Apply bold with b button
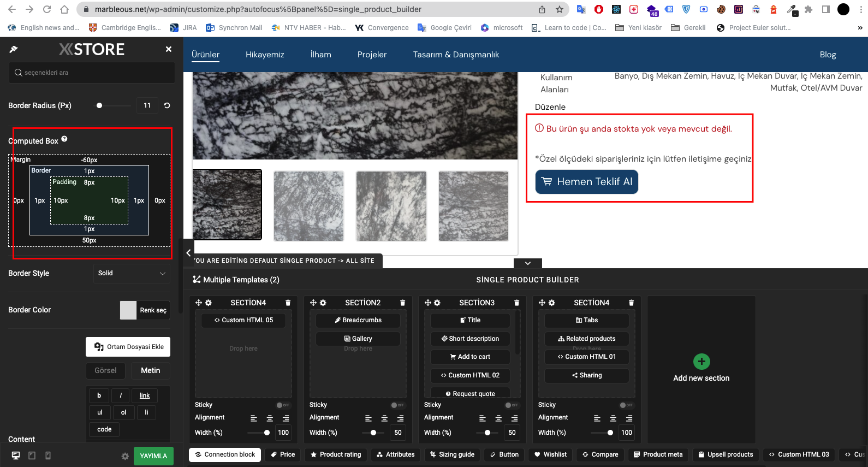Image resolution: width=868 pixels, height=467 pixels. (x=99, y=395)
